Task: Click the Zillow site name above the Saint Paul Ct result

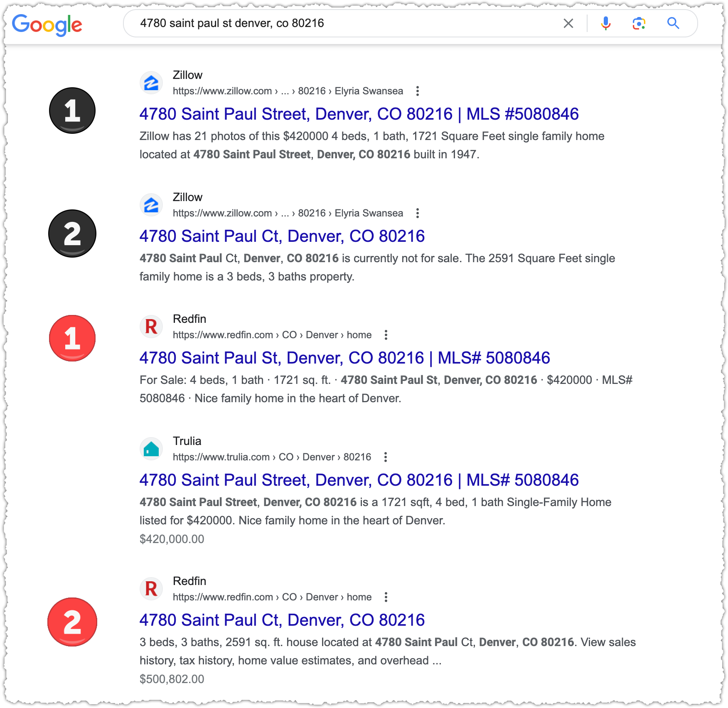Action: tap(187, 197)
